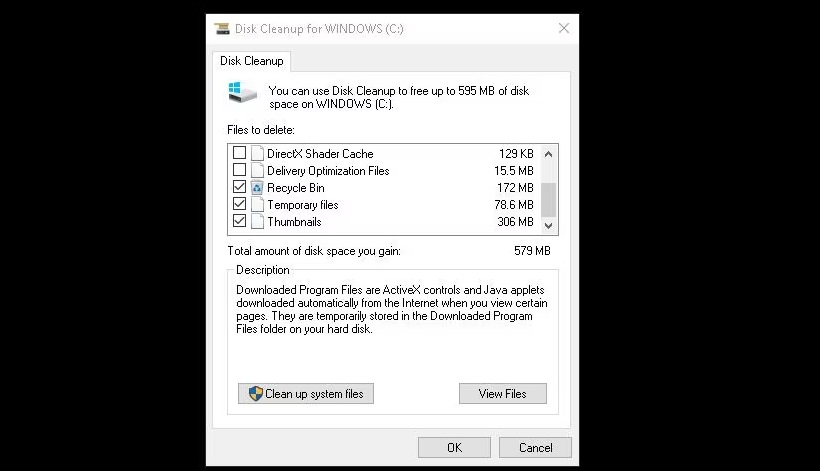This screenshot has width=820, height=471.
Task: Click the 15.5 MB size value
Action: pyautogui.click(x=514, y=171)
